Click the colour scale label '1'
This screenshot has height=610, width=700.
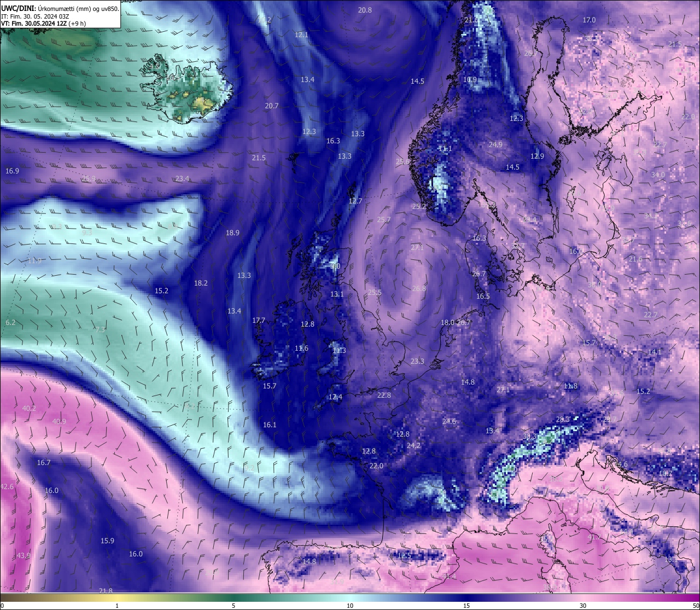click(x=117, y=606)
